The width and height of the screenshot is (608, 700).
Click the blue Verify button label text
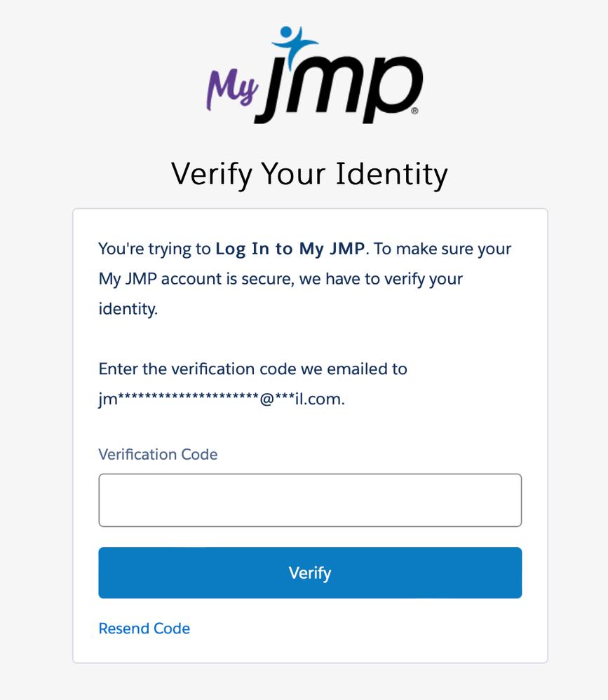click(x=309, y=572)
